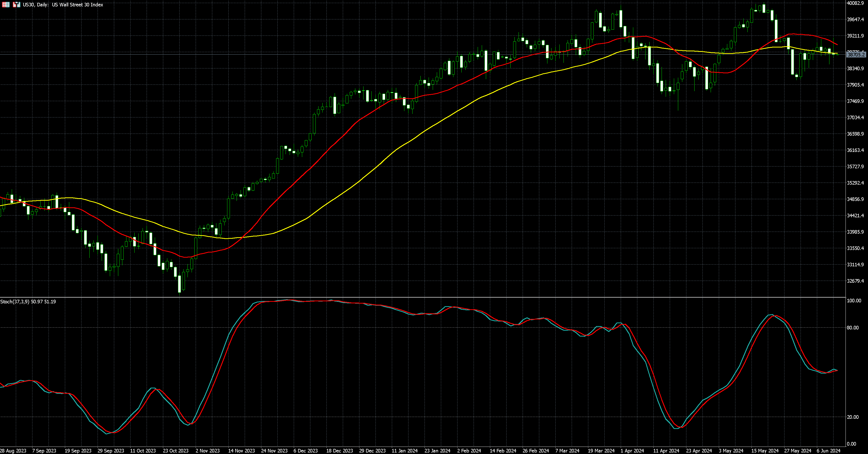Click the 23 Oct 2023 date label
Screen dimensions: 868x454
point(175,451)
